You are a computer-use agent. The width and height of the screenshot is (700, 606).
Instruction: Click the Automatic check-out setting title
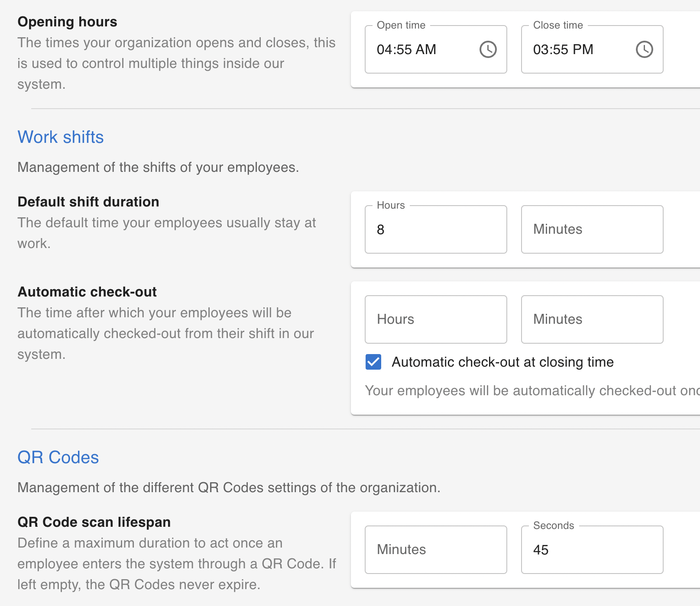[87, 292]
